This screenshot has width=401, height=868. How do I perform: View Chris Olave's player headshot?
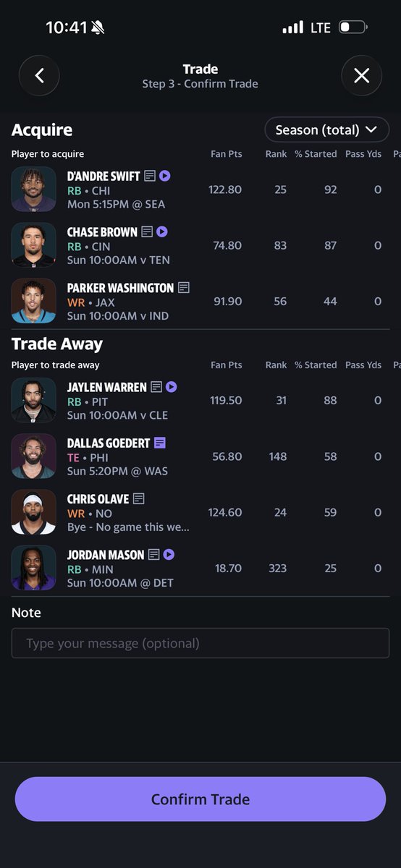pyautogui.click(x=33, y=512)
